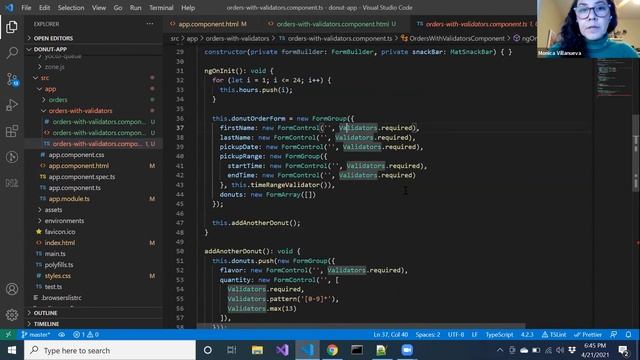The height and width of the screenshot is (360, 640).
Task: Change the UTF-8 encoding
Action: pyautogui.click(x=456, y=334)
